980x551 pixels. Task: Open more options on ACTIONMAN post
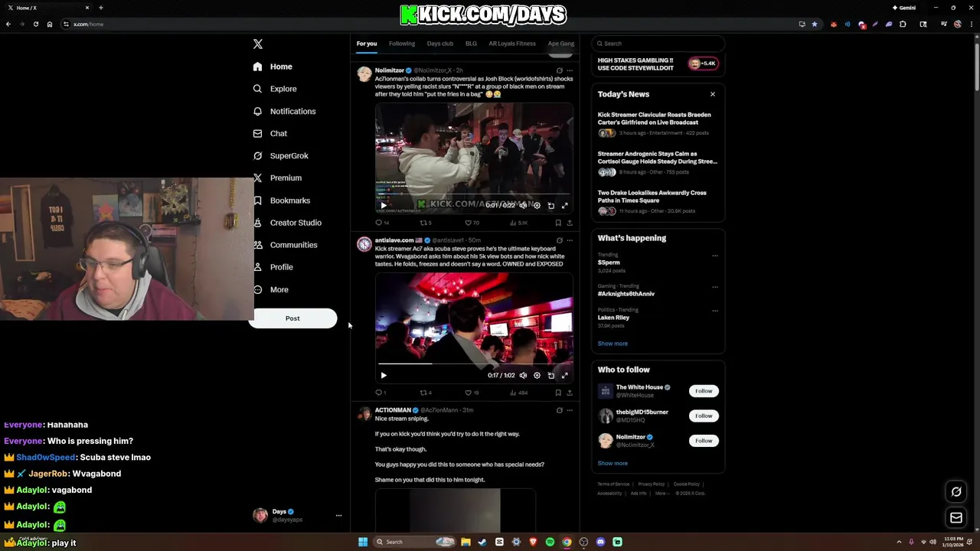[570, 410]
